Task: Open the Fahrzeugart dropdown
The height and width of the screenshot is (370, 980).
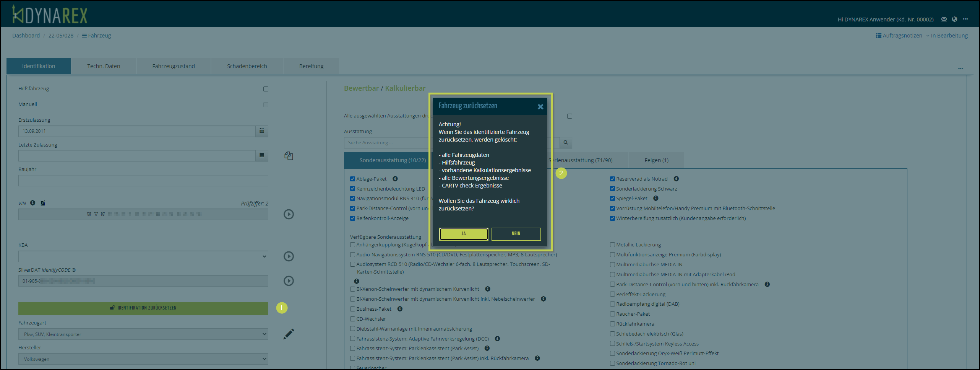Action: click(x=143, y=334)
